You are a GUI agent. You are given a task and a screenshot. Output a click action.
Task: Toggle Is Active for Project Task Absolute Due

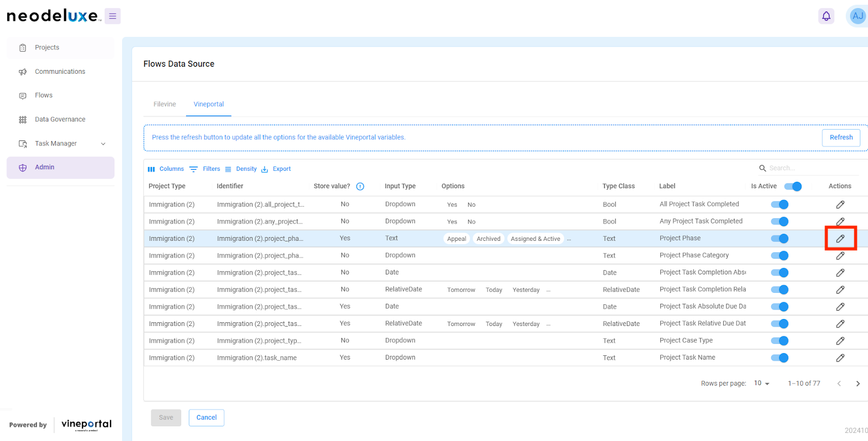[780, 307]
